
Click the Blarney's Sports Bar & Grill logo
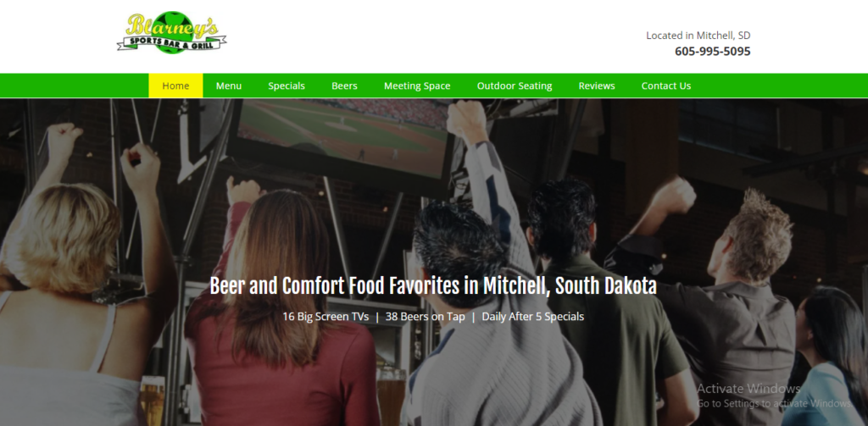[x=171, y=33]
